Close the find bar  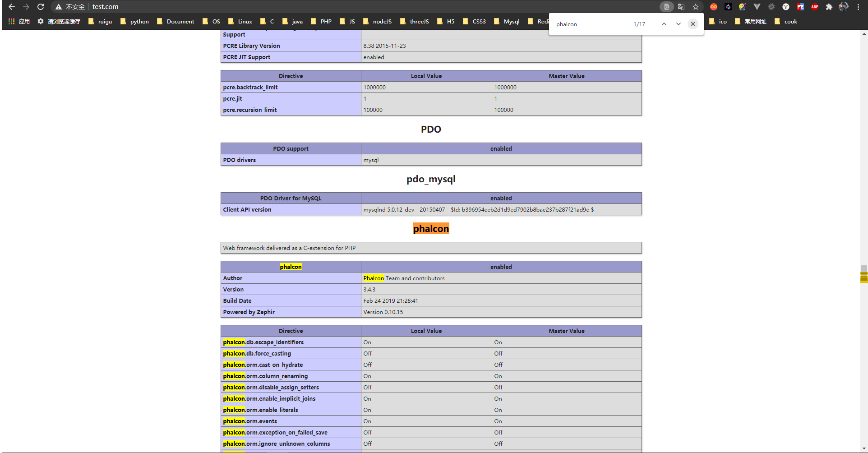693,24
